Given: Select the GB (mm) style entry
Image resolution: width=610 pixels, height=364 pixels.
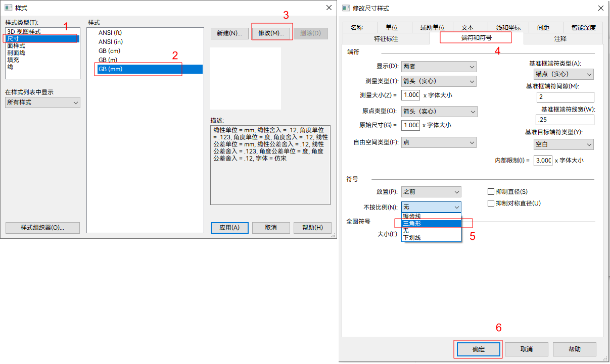Looking at the screenshot, I should [x=110, y=69].
